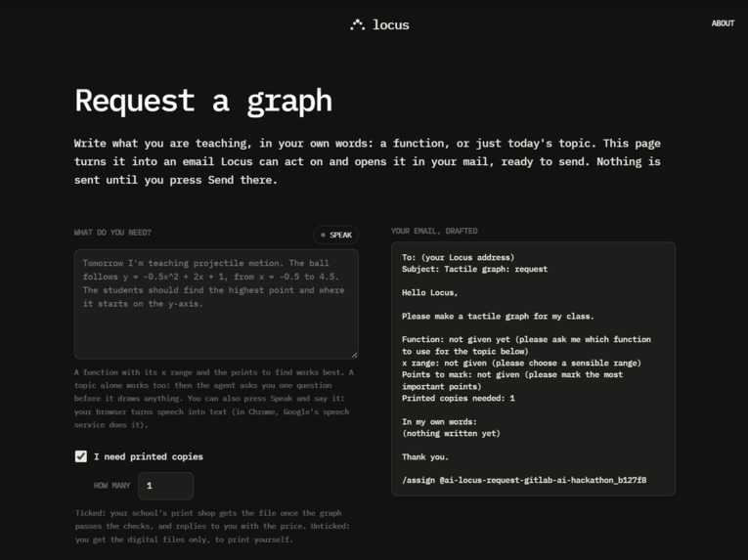Click 'Please make a tactile graph' line
This screenshot has height=560, width=748.
498,317
